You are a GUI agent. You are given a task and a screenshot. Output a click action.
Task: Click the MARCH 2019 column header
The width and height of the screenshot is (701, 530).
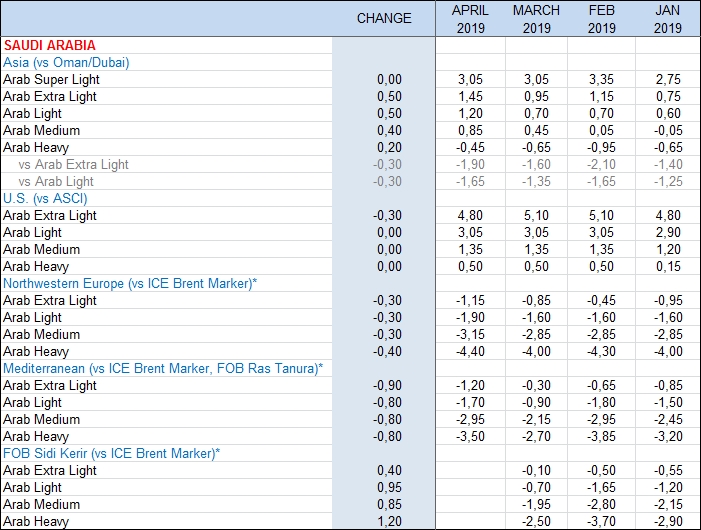click(536, 19)
